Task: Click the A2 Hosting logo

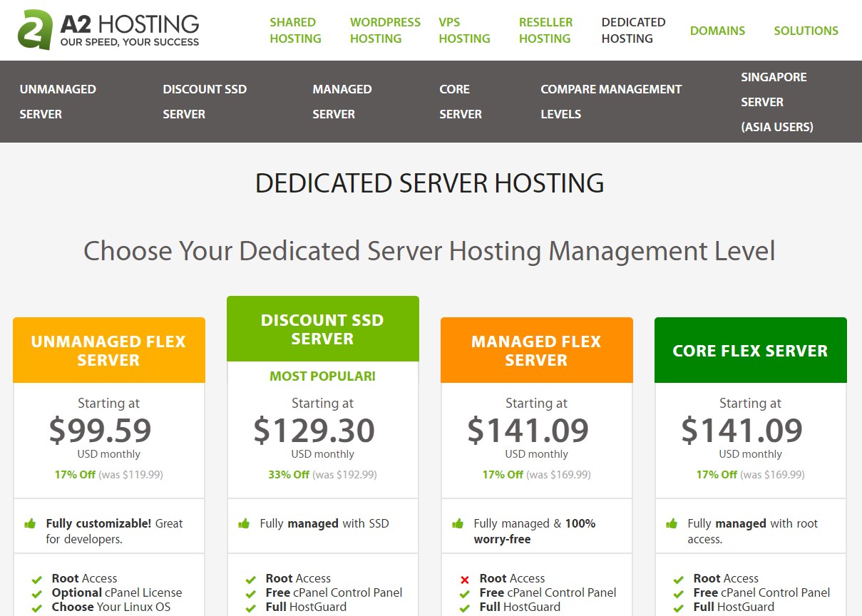Action: coord(108,30)
